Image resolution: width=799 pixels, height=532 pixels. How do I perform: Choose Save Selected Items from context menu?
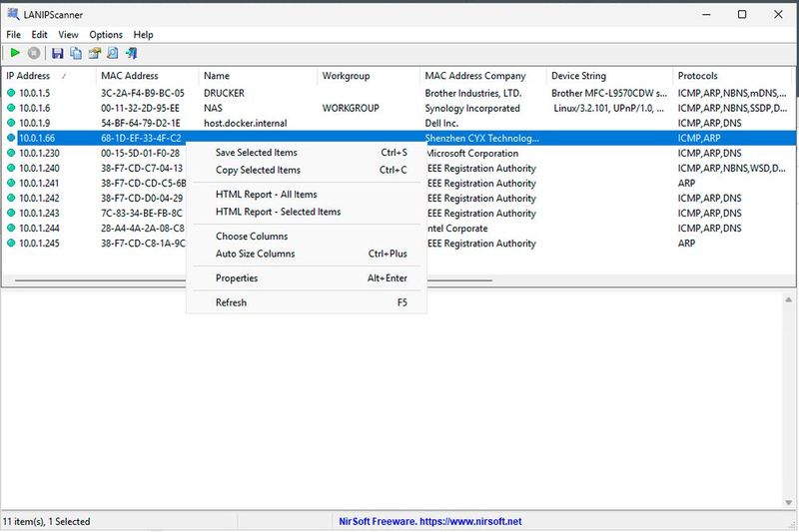(257, 153)
